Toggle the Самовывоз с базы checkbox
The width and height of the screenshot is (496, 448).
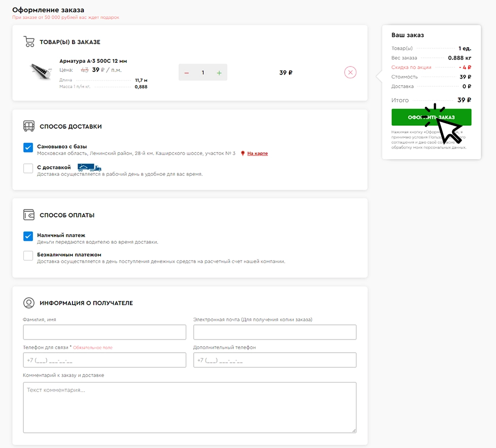tap(28, 147)
